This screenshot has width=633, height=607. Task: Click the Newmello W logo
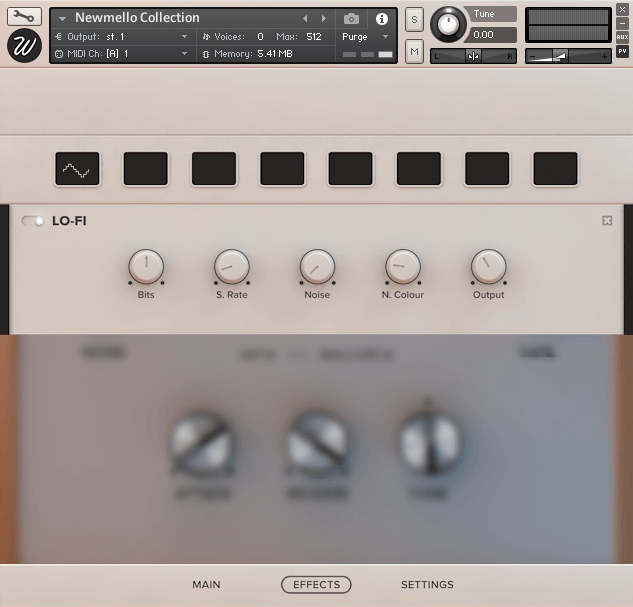click(24, 46)
